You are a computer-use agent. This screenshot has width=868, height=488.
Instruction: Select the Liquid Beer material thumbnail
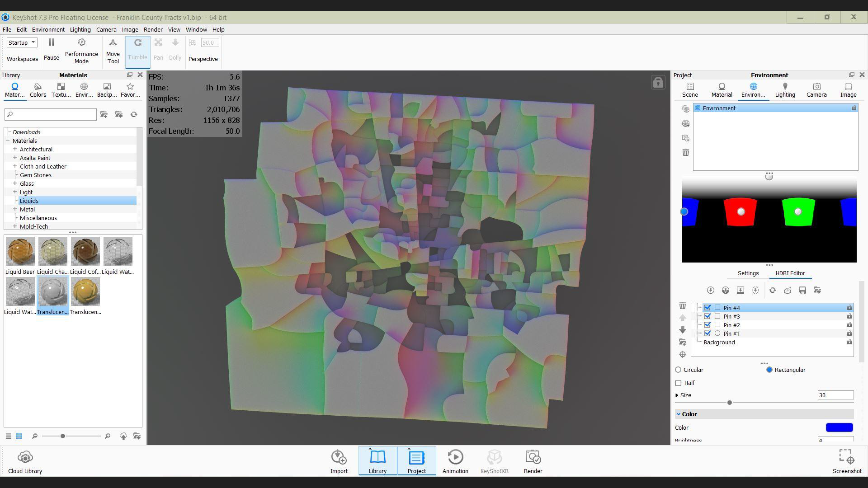click(20, 252)
